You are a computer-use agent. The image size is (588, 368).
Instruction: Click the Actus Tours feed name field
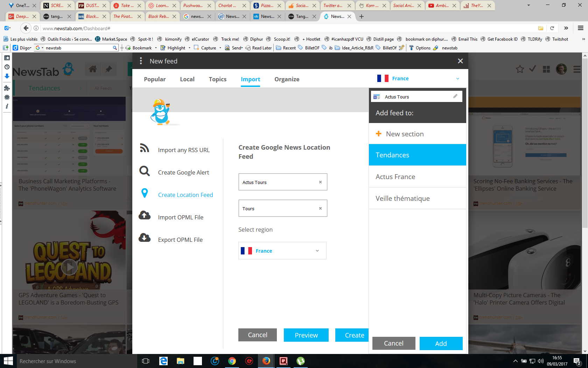click(x=283, y=182)
